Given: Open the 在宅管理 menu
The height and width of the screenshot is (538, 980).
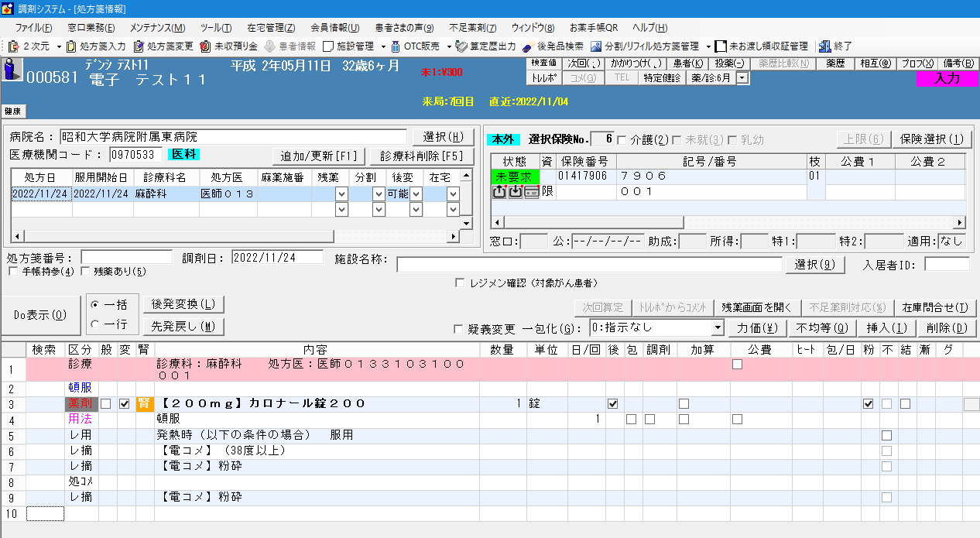Looking at the screenshot, I should (264, 27).
